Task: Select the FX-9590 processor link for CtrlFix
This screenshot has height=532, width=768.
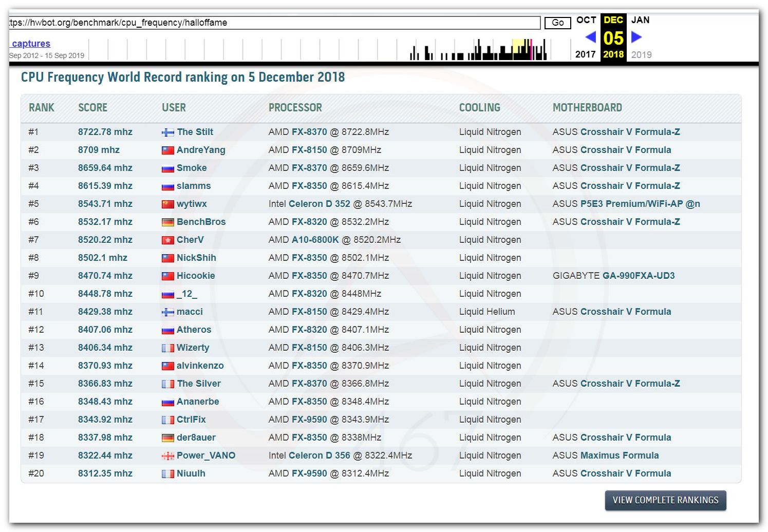Action: click(309, 420)
